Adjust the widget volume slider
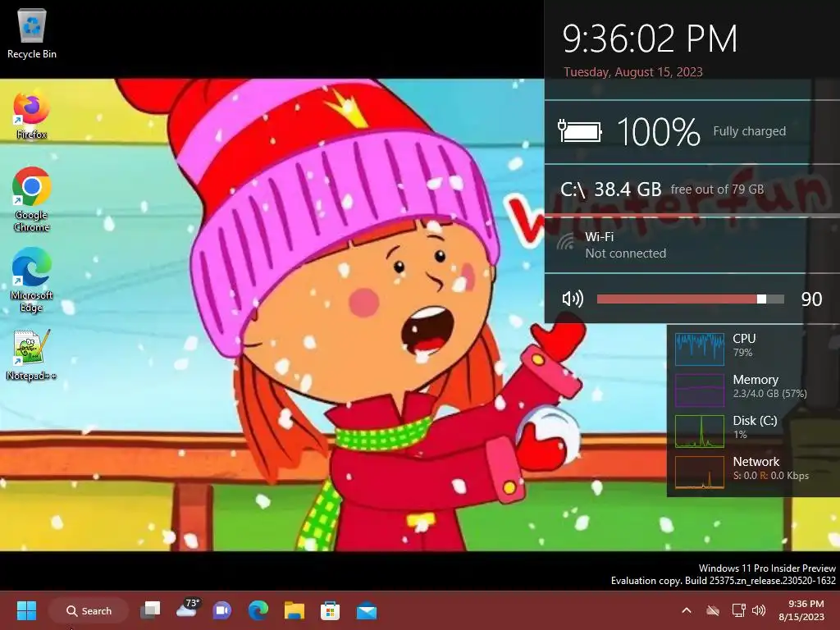Screen dimensions: 840x630 pyautogui.click(x=690, y=299)
